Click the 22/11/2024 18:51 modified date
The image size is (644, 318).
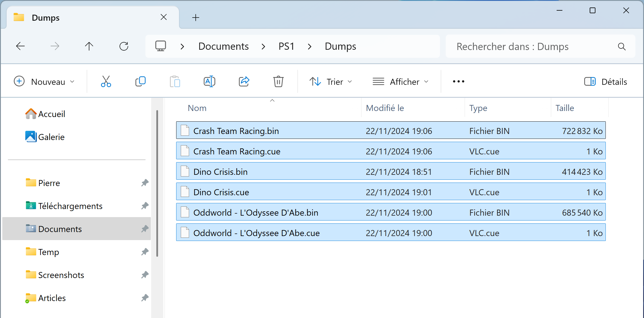coord(399,172)
